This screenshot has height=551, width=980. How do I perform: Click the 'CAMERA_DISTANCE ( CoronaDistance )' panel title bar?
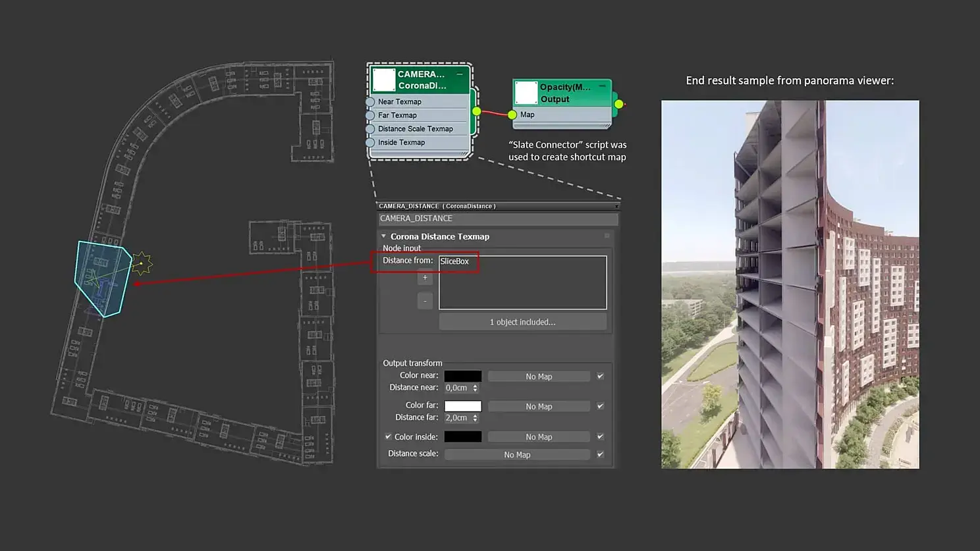pos(498,206)
